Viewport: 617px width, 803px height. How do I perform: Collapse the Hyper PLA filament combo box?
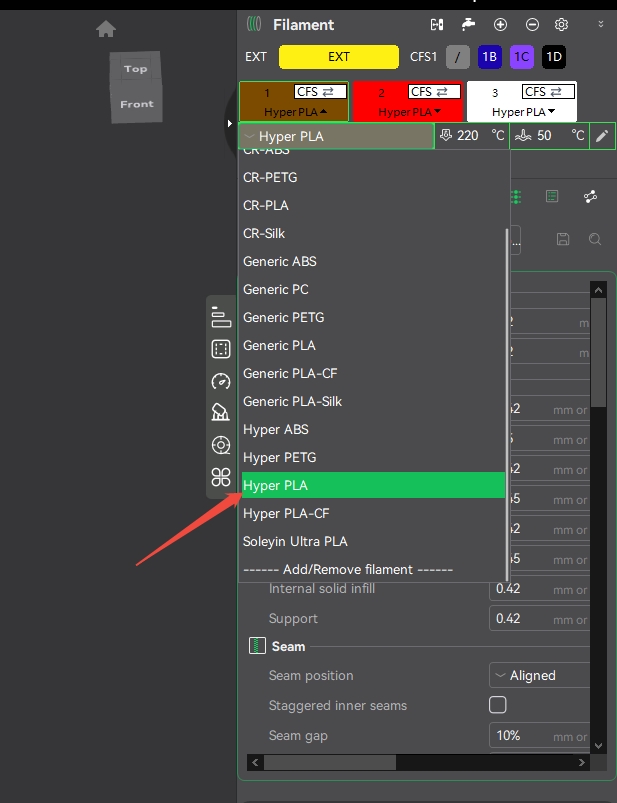tap(336, 136)
